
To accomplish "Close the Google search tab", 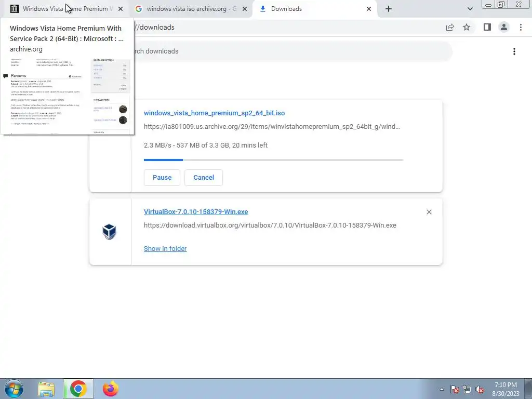I will pos(245,9).
